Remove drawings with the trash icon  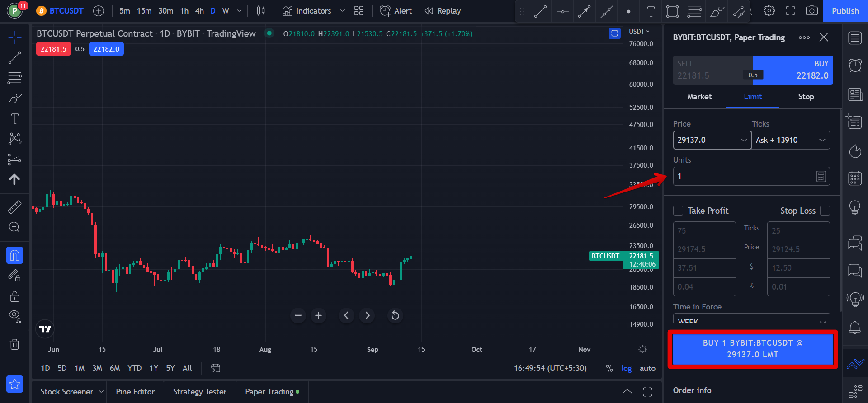[x=14, y=344]
